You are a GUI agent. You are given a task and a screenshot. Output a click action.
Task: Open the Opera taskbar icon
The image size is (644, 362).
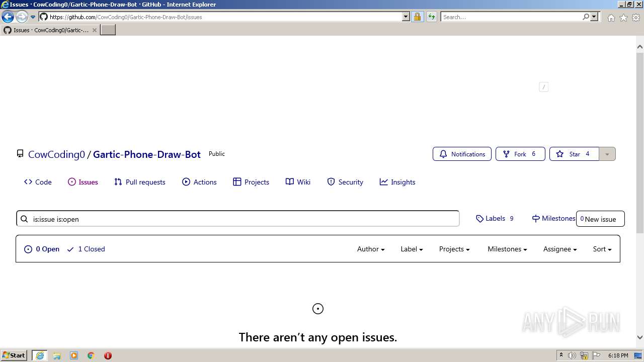(x=108, y=355)
